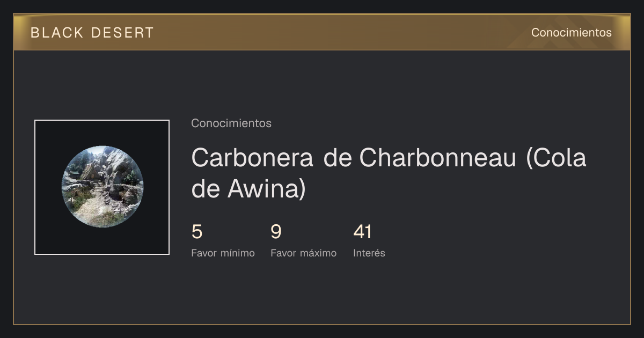Click the circular Carbonera landscape icon
The height and width of the screenshot is (338, 644).
(103, 187)
